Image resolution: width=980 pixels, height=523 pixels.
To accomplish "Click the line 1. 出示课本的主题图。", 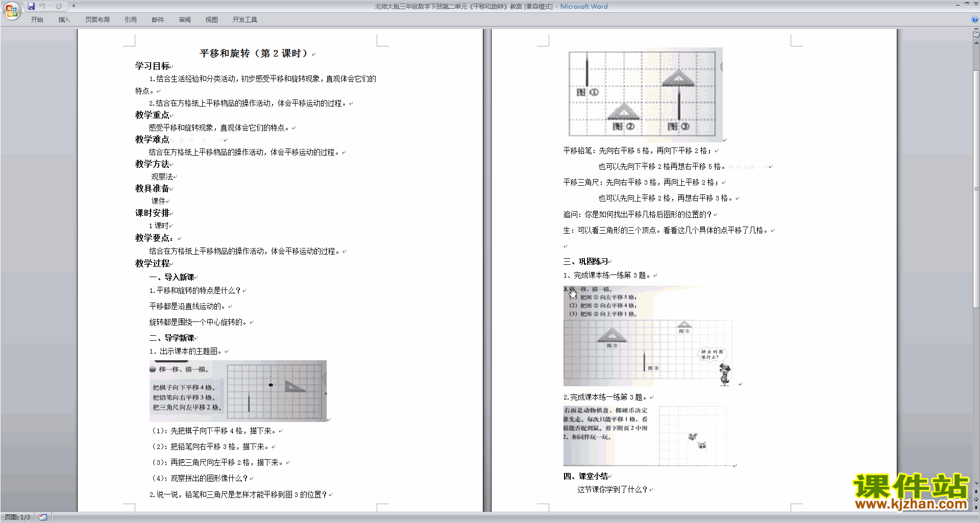I will pyautogui.click(x=186, y=352).
